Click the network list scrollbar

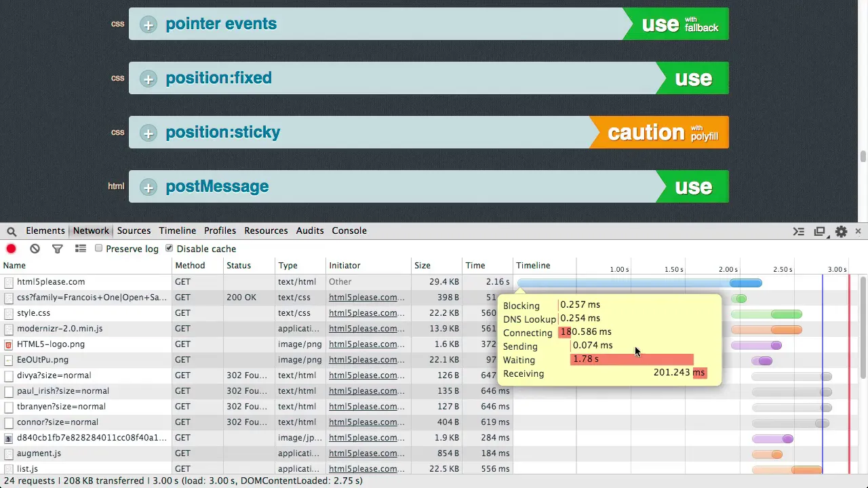863,328
